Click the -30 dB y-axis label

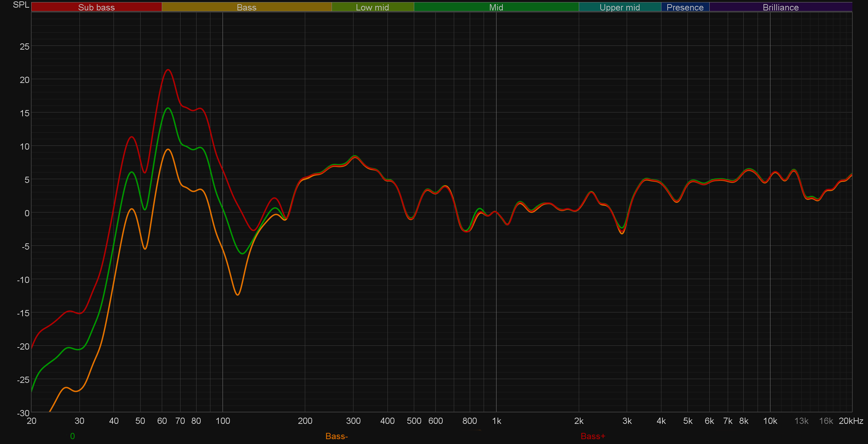23,413
